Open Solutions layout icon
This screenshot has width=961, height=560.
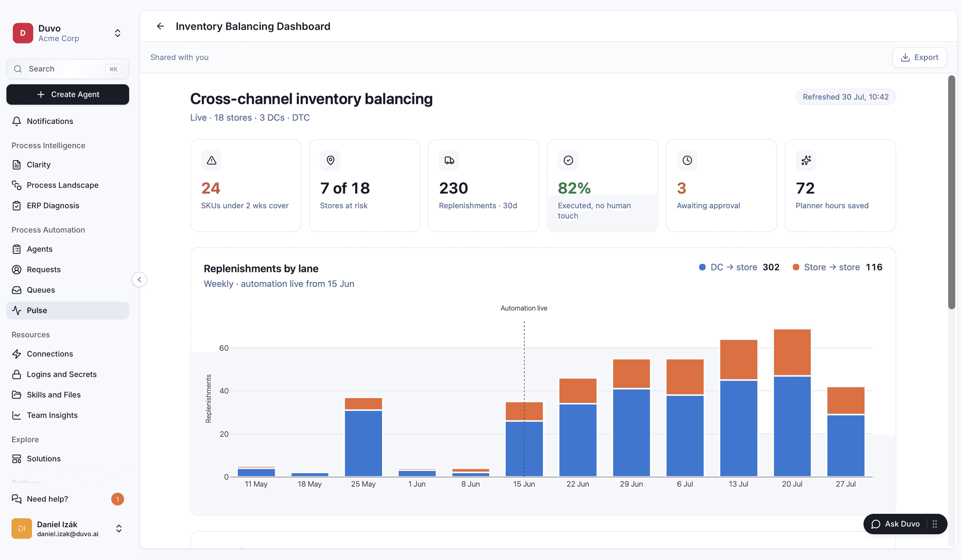(x=16, y=459)
